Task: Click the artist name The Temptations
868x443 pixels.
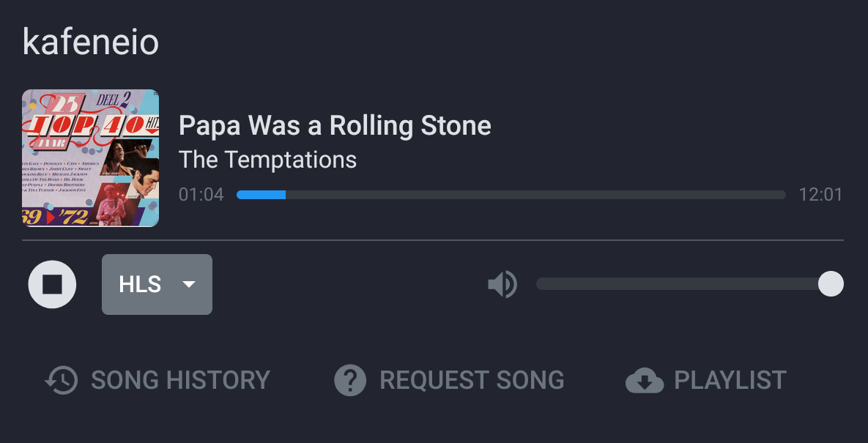Action: point(267,159)
